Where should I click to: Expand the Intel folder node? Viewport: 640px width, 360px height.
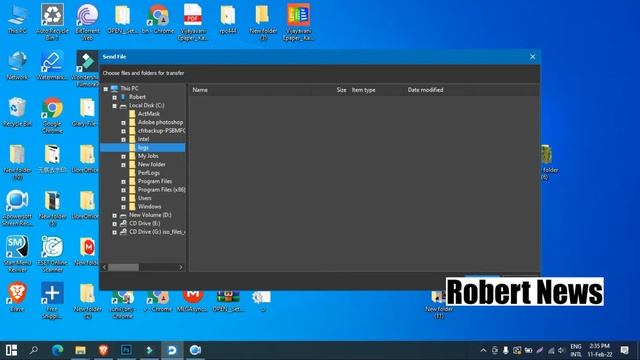point(123,139)
